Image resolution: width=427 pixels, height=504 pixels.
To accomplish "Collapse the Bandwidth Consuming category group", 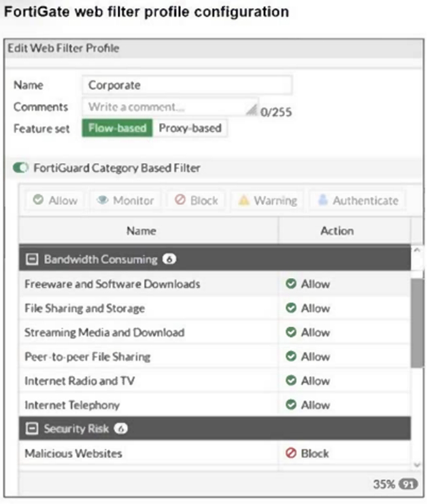I will tap(31, 260).
